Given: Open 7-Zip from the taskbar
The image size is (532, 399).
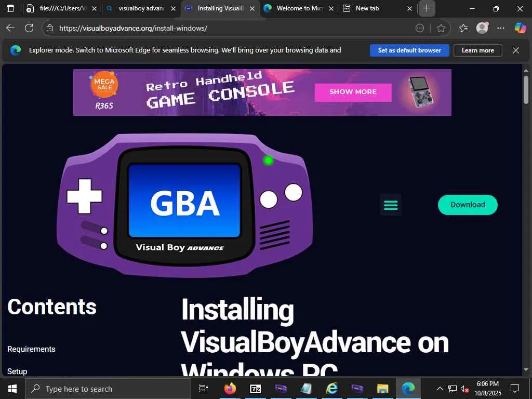Looking at the screenshot, I should pyautogui.click(x=255, y=389).
